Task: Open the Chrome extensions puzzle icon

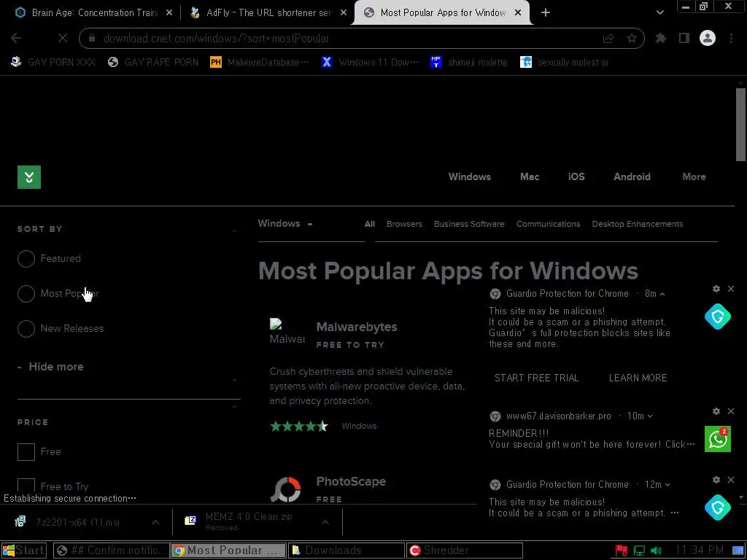Action: coord(661,38)
